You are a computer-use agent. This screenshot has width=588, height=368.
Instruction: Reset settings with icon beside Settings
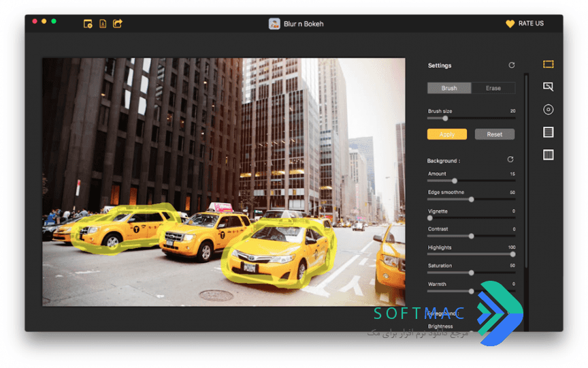click(x=512, y=65)
